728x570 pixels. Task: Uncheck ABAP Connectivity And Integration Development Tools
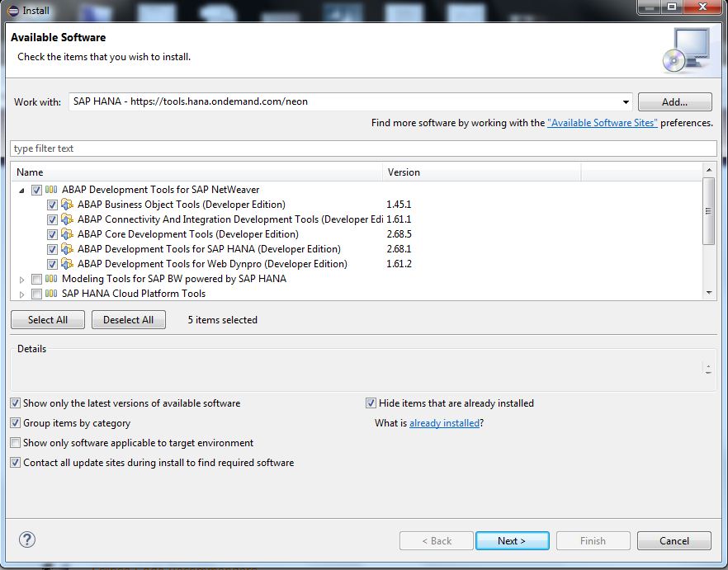pos(52,219)
